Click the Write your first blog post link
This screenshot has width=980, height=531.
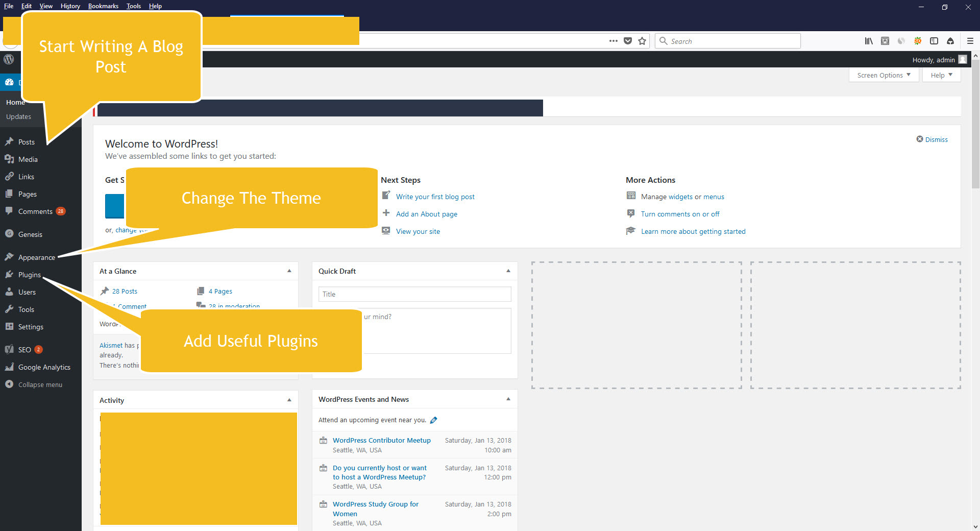coord(435,197)
